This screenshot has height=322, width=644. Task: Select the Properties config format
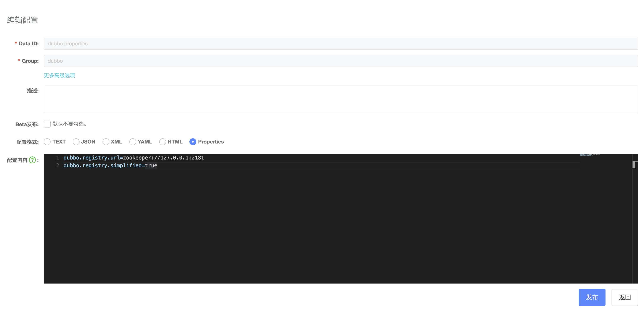(193, 142)
